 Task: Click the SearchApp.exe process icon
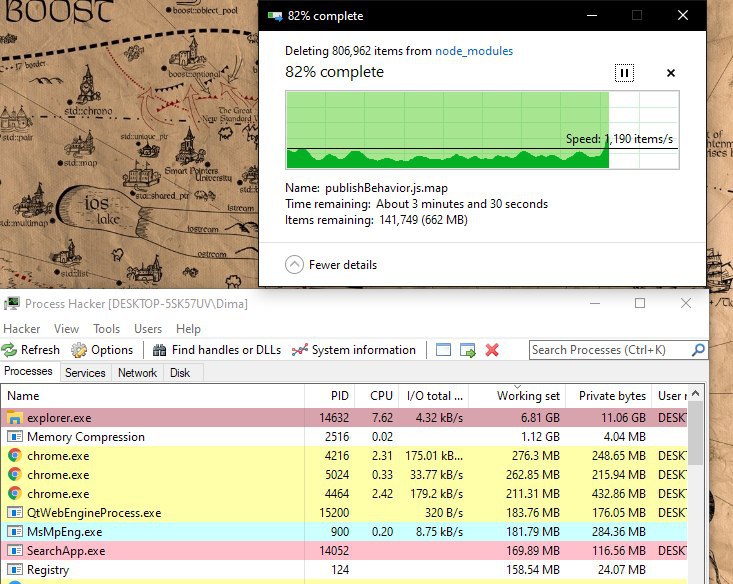click(x=15, y=551)
